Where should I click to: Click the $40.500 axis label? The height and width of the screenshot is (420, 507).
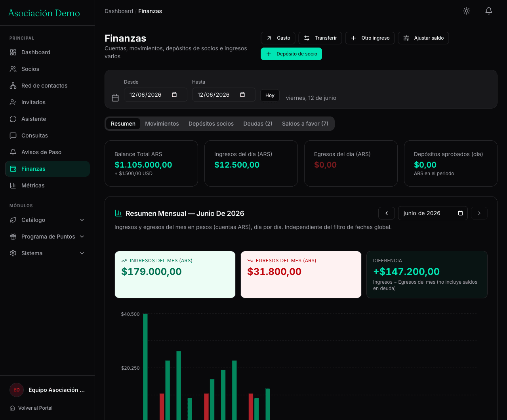click(x=130, y=314)
